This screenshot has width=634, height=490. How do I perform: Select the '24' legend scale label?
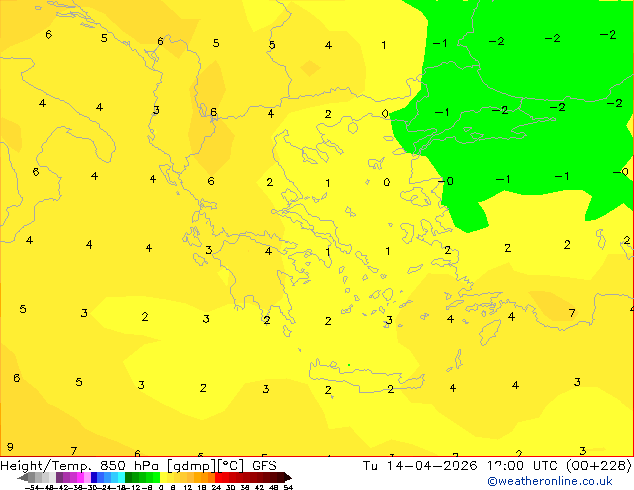[216, 488]
